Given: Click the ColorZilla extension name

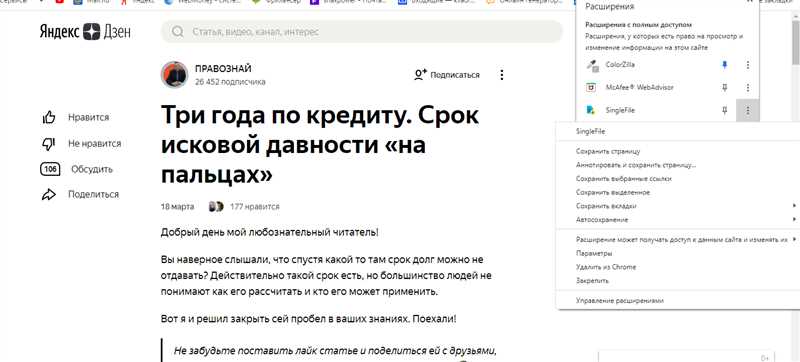Looking at the screenshot, I should click(620, 65).
